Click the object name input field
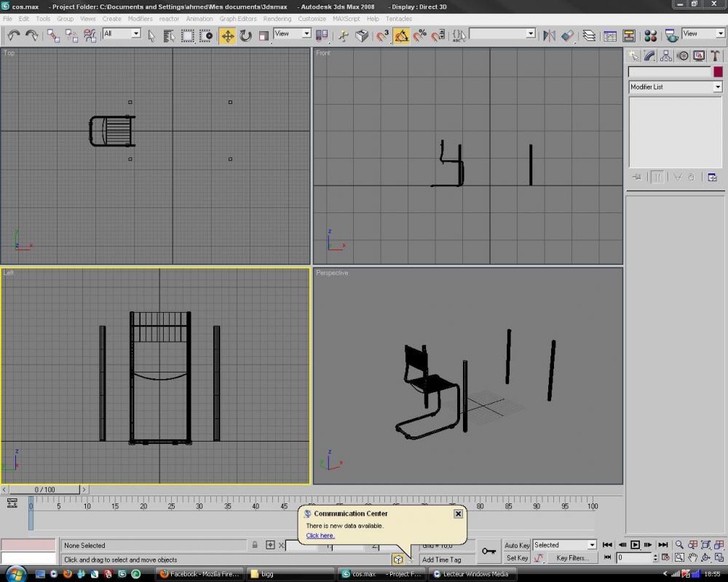 (x=669, y=72)
